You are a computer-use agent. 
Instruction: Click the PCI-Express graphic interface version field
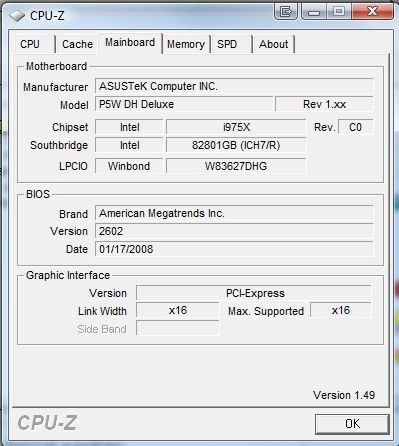click(x=254, y=293)
